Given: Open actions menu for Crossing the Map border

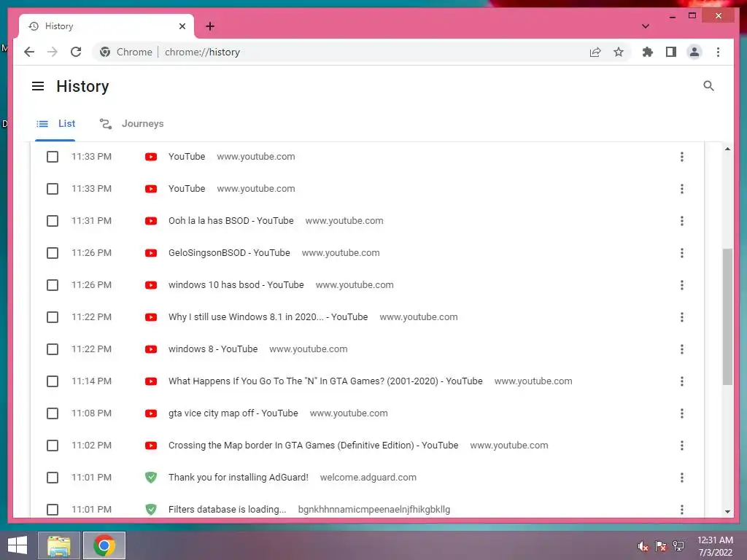Looking at the screenshot, I should click(682, 446).
